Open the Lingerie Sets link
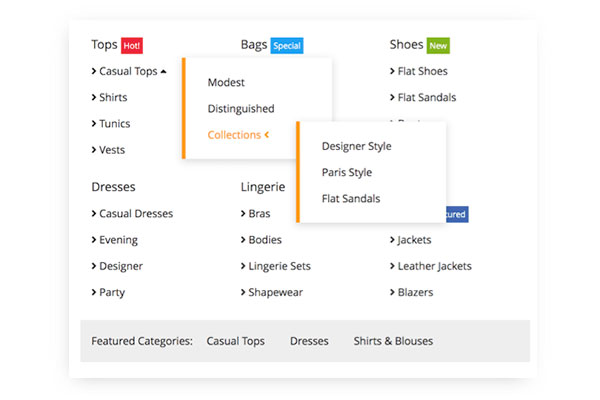The image size is (600, 400). 279,266
